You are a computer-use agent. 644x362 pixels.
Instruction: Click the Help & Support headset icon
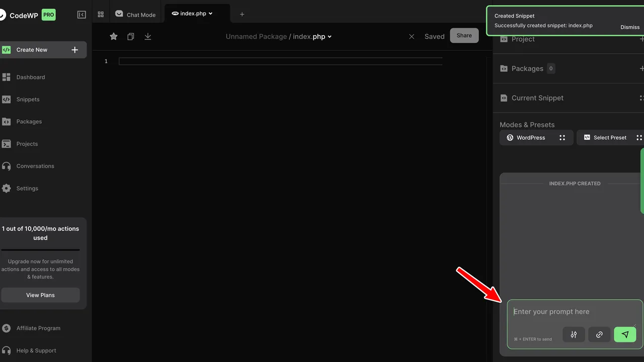tap(6, 350)
